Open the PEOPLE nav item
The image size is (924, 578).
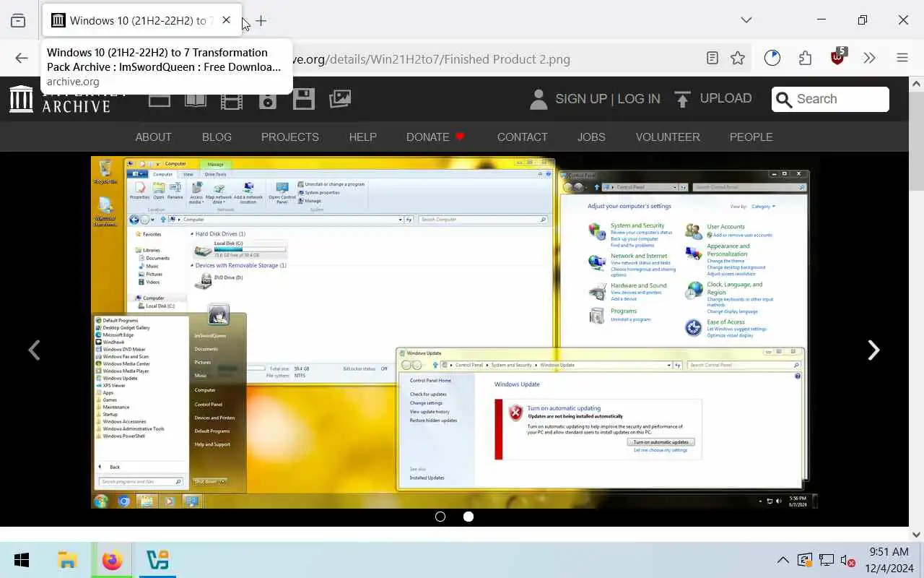pos(751,137)
